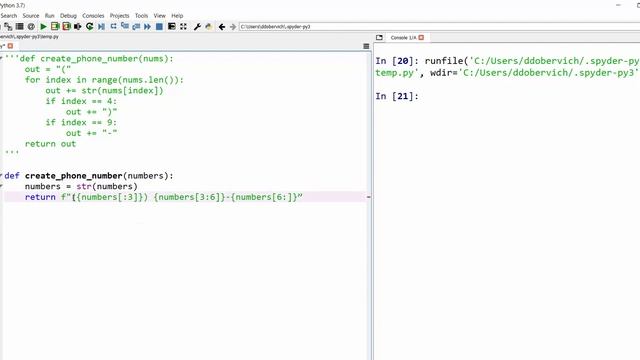Open the Source menu
640x360 pixels.
pyautogui.click(x=31, y=16)
